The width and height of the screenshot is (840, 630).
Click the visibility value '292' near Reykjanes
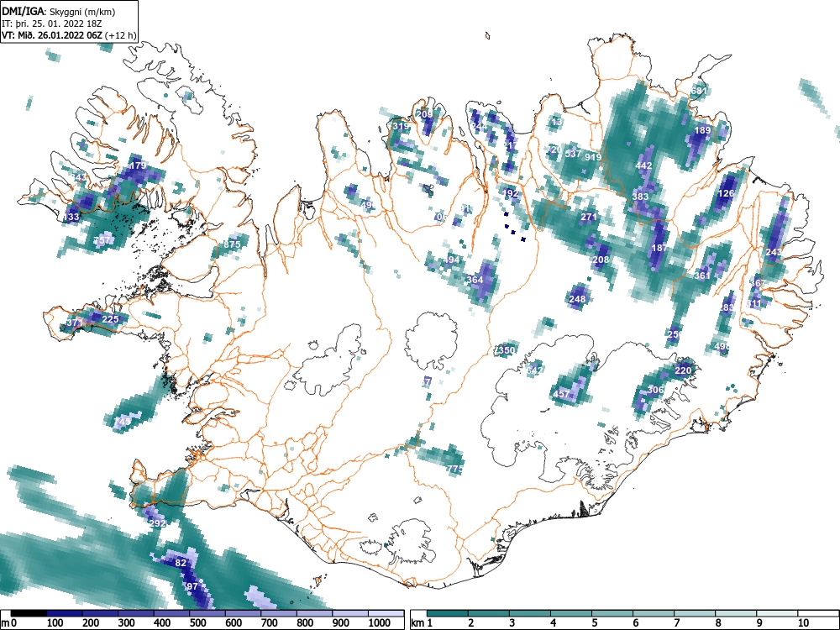tap(157, 523)
